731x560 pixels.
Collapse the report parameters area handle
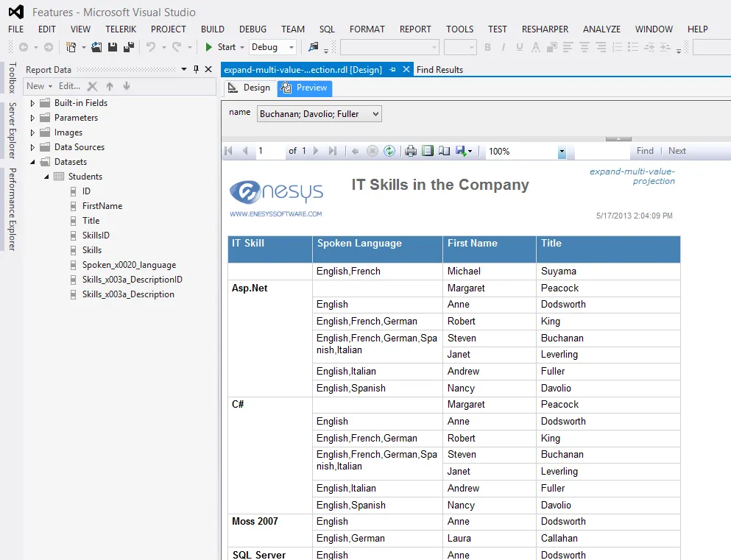(x=618, y=138)
